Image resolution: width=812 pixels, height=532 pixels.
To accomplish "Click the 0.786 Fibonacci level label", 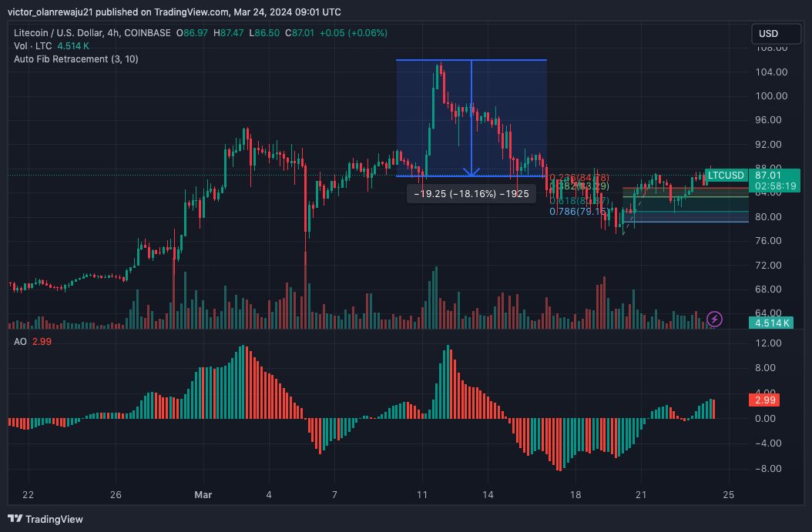I will (x=579, y=211).
